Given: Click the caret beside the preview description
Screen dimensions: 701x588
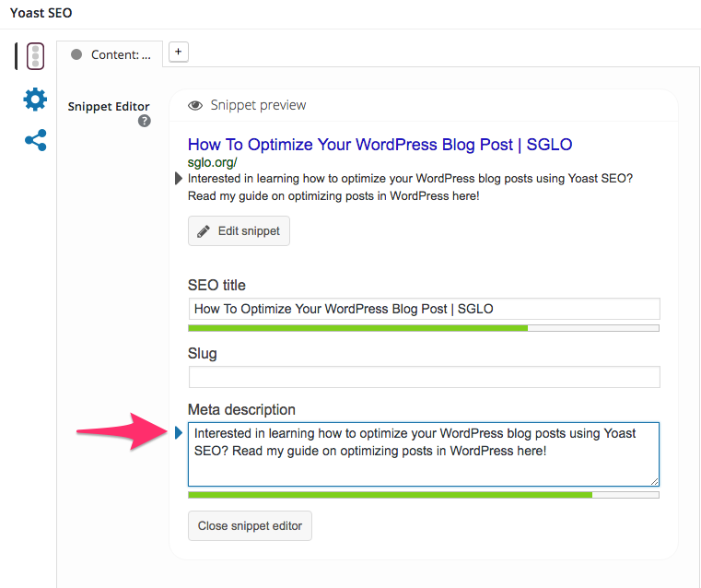Looking at the screenshot, I should click(x=179, y=179).
